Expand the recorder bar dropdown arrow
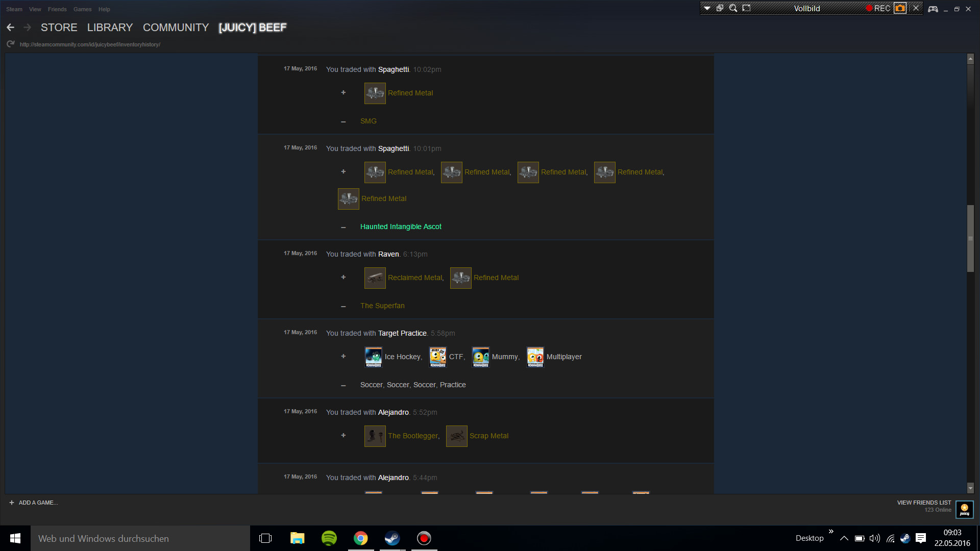Viewport: 980px width, 551px height. click(707, 8)
